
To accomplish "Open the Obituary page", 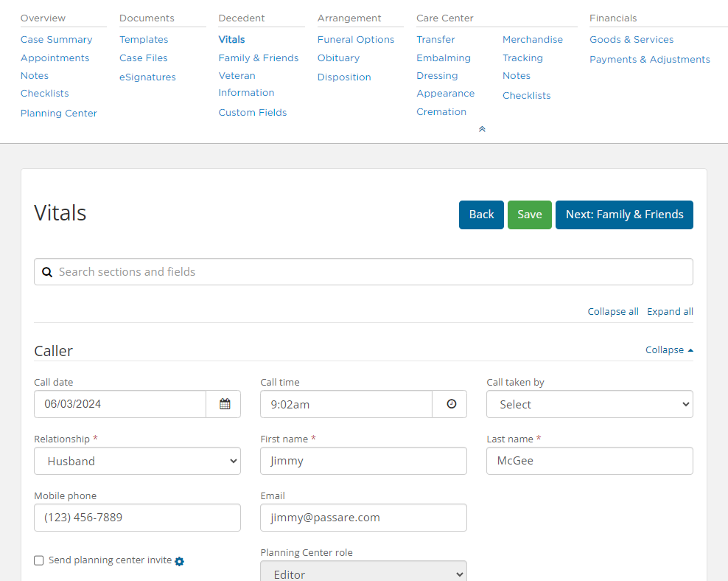I will click(x=338, y=58).
